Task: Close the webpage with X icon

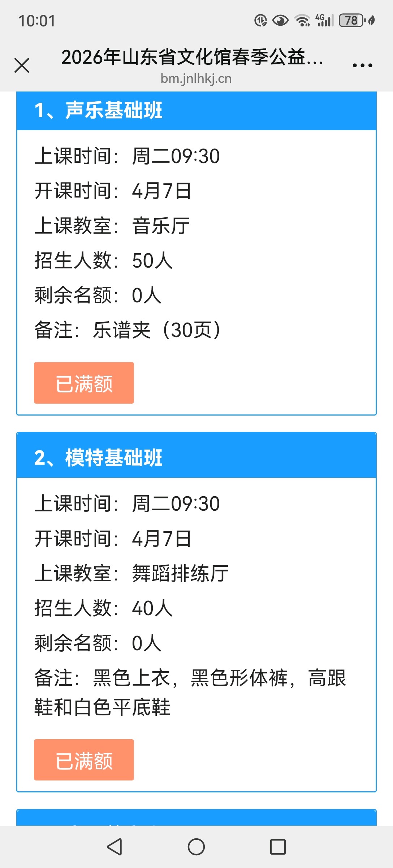Action: click(x=22, y=65)
